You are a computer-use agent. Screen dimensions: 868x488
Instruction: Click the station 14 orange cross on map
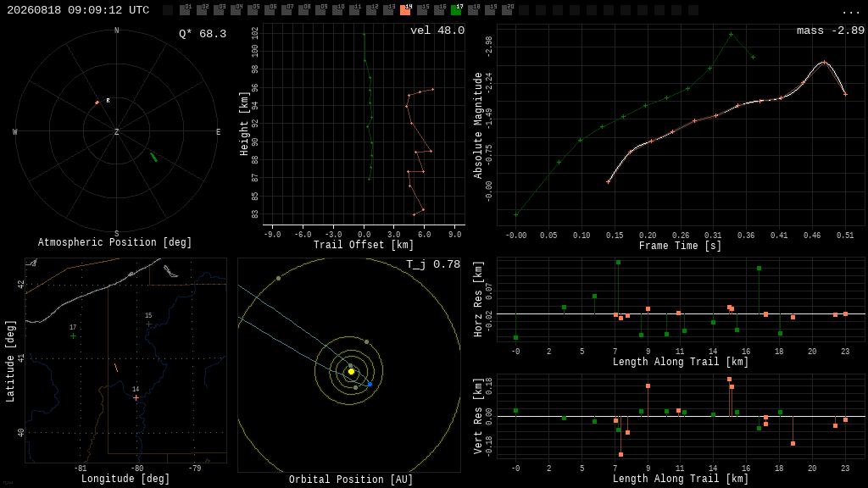tap(136, 398)
